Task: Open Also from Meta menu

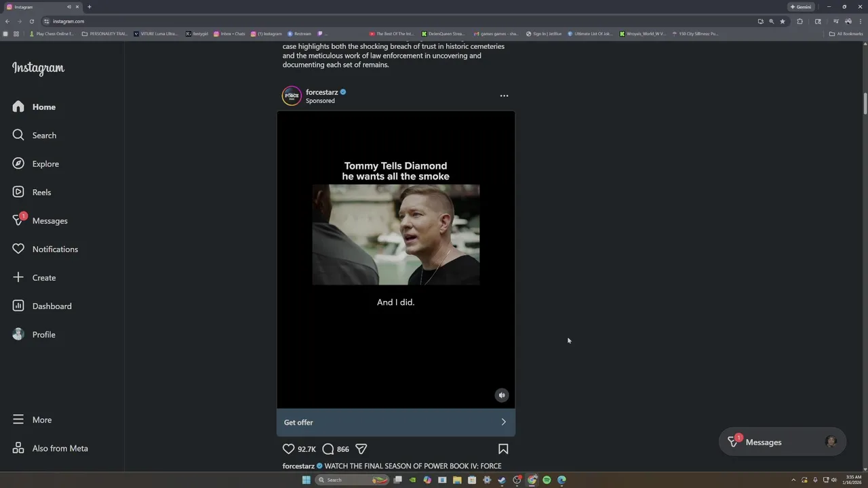Action: pos(50,449)
